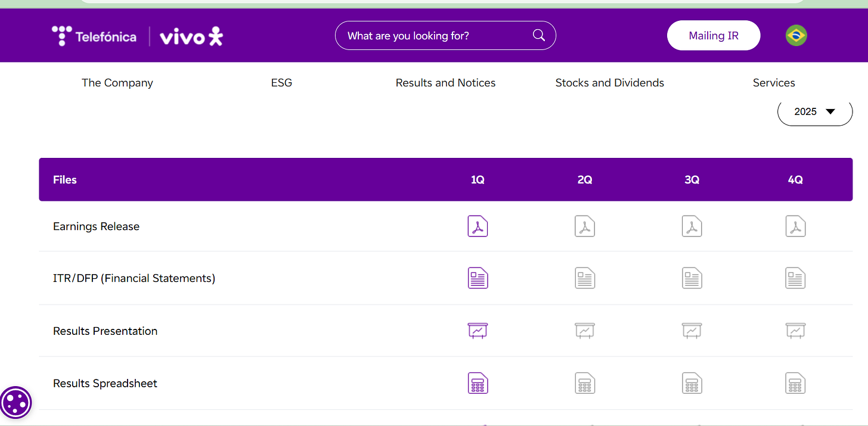
Task: Download the 4Q Results Spreadsheet icon
Action: point(796,383)
